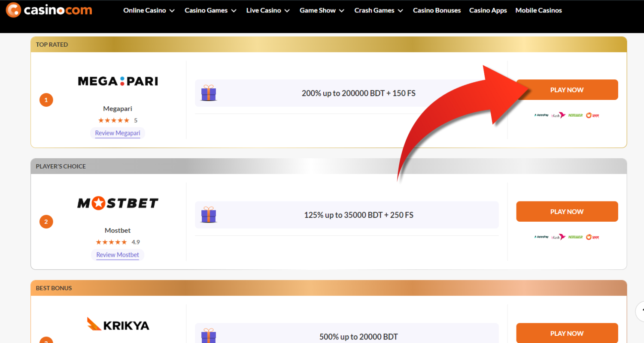The width and height of the screenshot is (644, 343).
Task: Click the Mostbet casino name text
Action: [118, 231]
